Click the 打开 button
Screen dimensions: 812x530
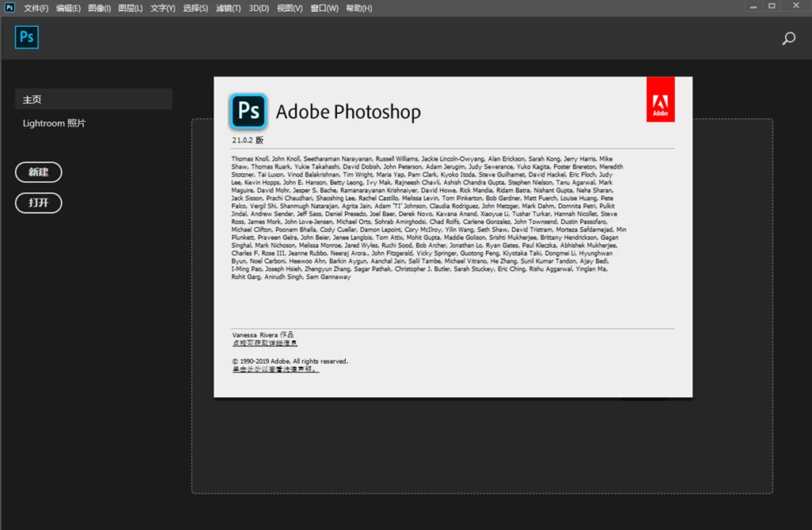(x=39, y=203)
